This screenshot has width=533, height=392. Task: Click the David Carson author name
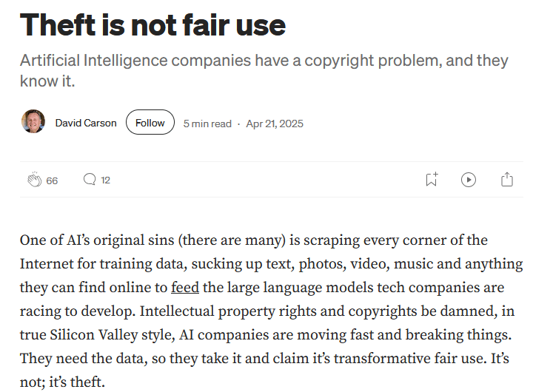[x=86, y=123]
